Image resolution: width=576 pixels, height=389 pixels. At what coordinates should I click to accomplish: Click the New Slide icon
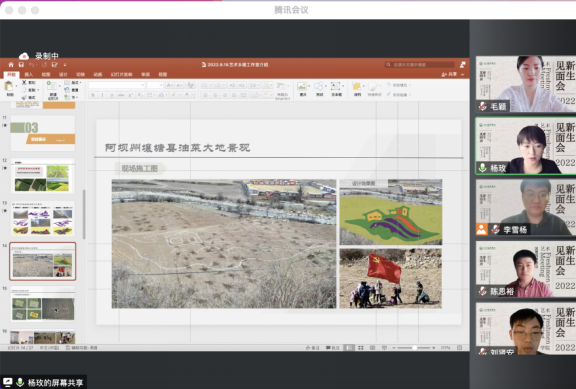coord(51,86)
